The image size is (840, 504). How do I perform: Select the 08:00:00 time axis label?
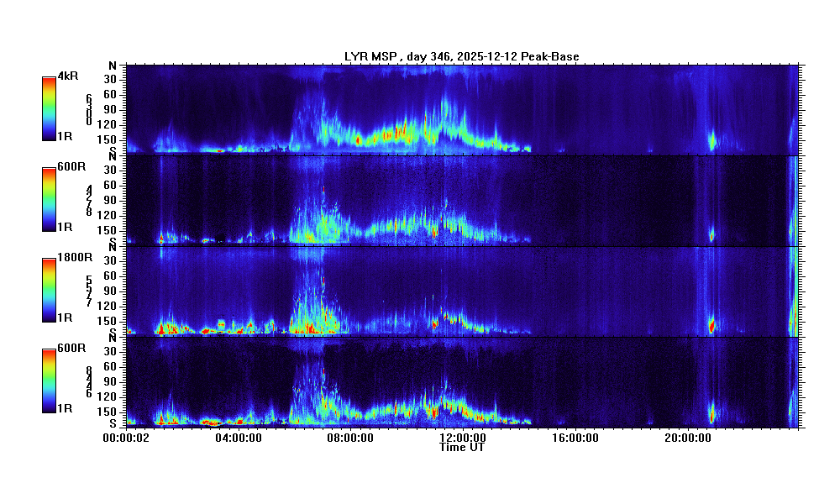[350, 438]
